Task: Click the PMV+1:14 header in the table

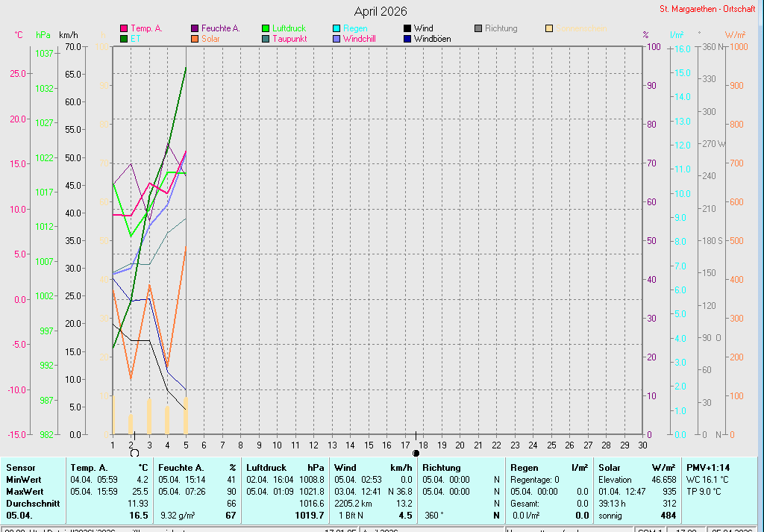Action: pos(708,468)
